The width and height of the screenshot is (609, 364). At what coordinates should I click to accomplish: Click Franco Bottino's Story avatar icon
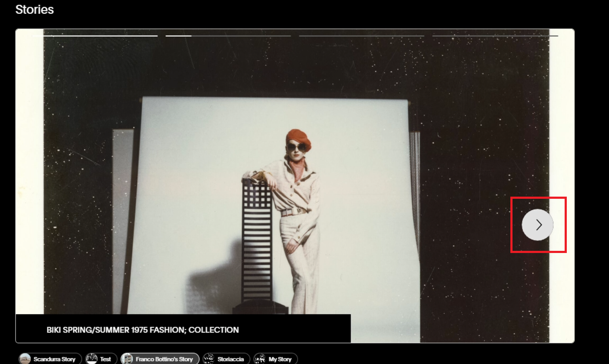point(127,359)
